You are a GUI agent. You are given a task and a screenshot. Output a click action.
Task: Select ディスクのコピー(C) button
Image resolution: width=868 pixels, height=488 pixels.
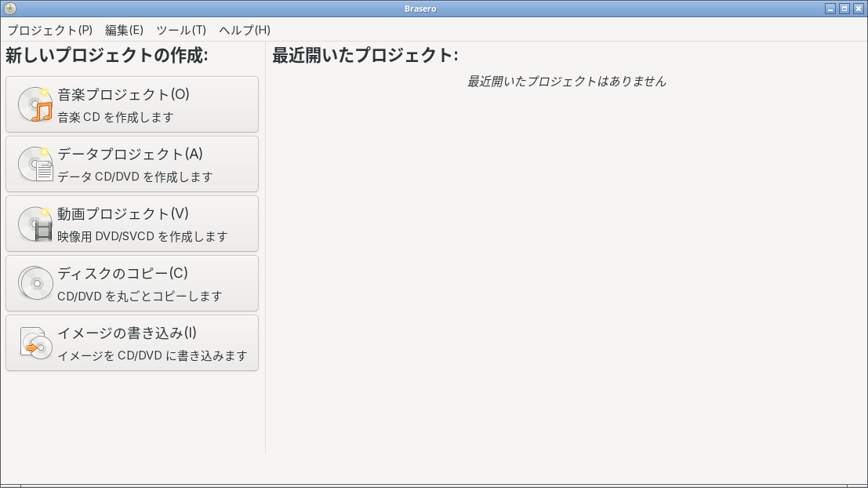pos(132,283)
